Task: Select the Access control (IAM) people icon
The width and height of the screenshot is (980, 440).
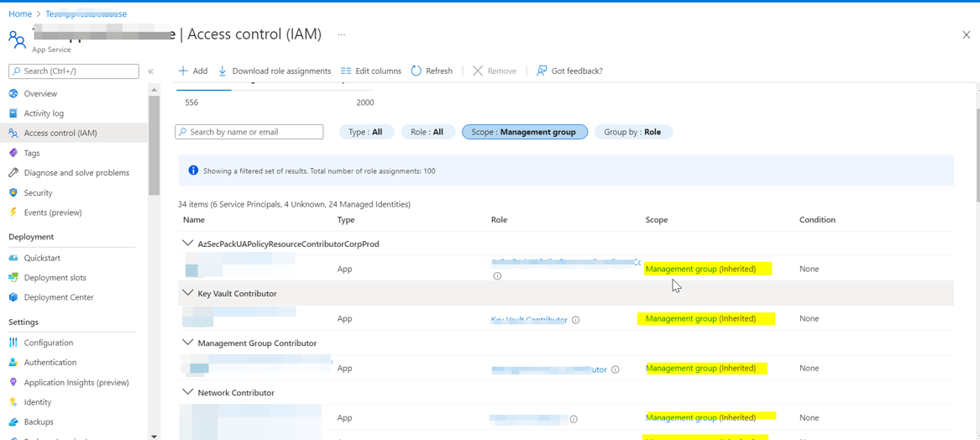Action: point(13,134)
